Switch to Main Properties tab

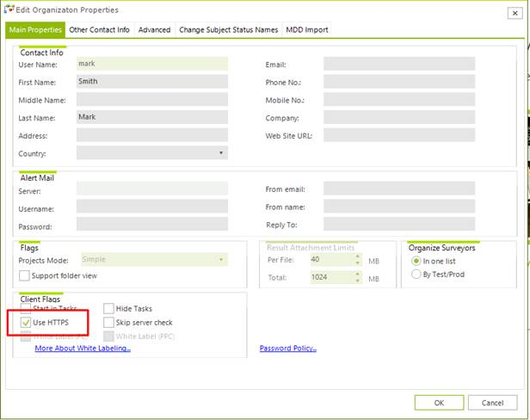tap(35, 30)
